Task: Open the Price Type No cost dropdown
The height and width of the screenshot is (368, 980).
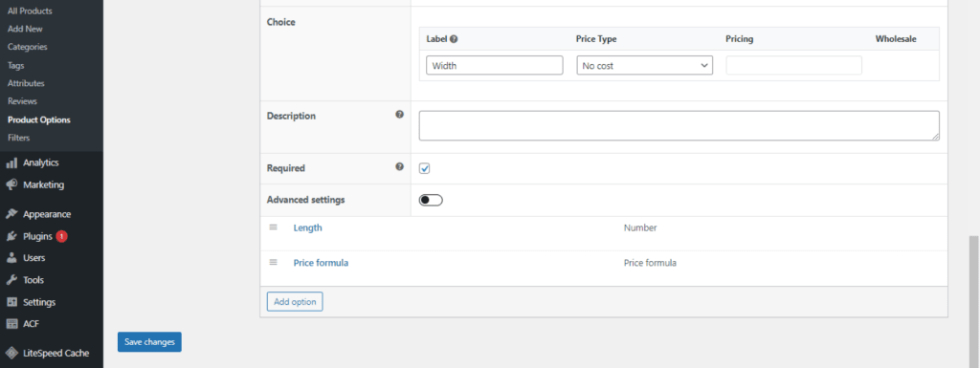Action: pos(644,65)
